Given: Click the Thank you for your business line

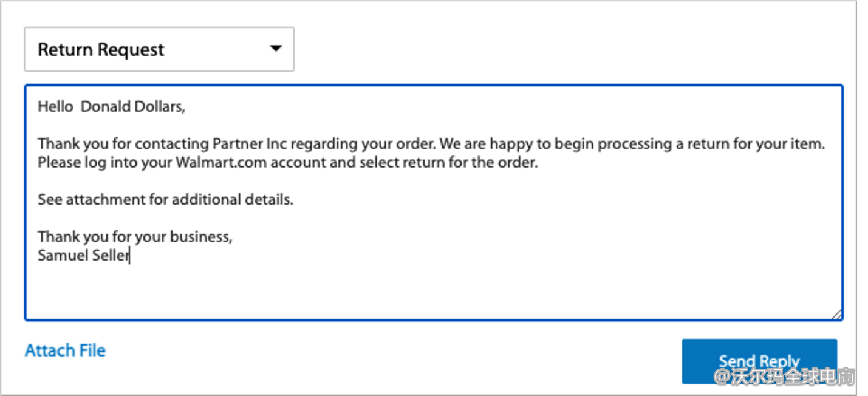Looking at the screenshot, I should coord(135,237).
